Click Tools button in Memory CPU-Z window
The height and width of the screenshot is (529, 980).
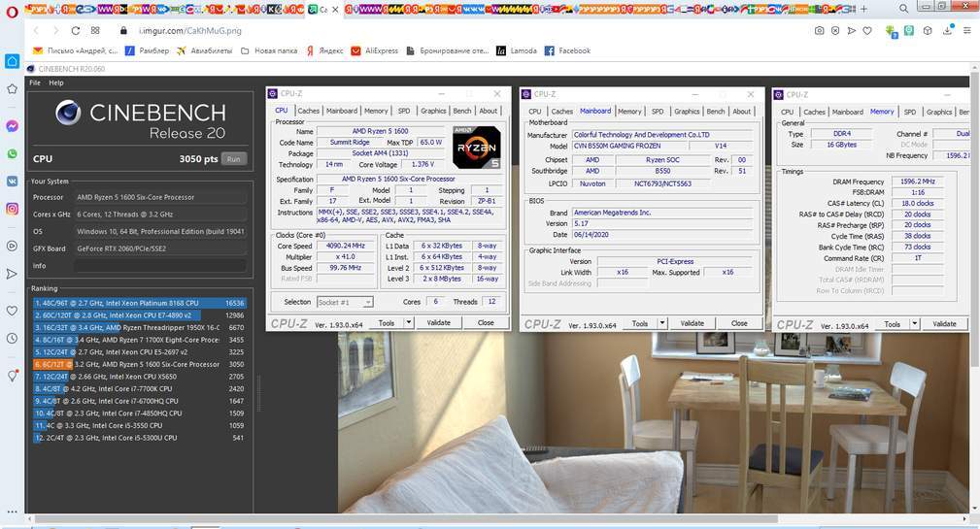click(x=892, y=323)
